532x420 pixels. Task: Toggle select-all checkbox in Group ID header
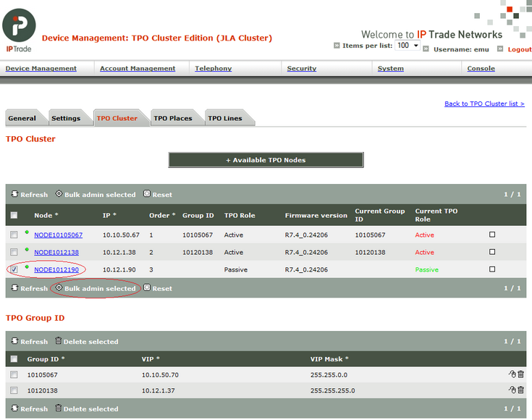[14, 358]
